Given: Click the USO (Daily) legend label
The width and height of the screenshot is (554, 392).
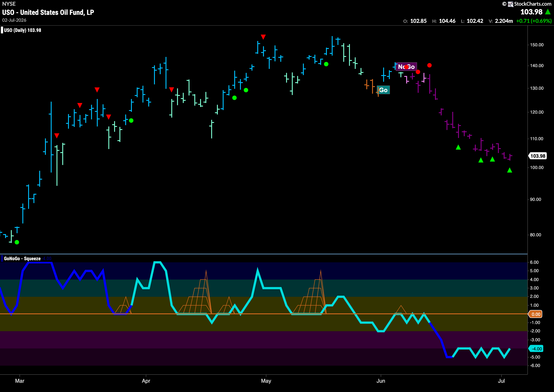Looking at the screenshot, I should pos(22,30).
